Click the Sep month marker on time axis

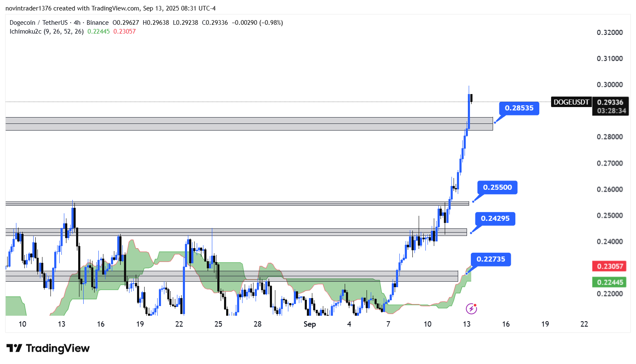click(x=309, y=324)
